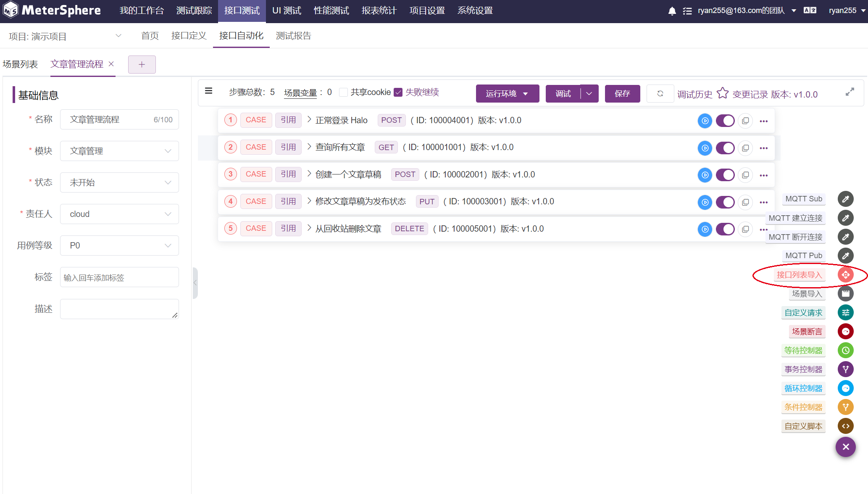Open the team switcher dropdown

747,11
